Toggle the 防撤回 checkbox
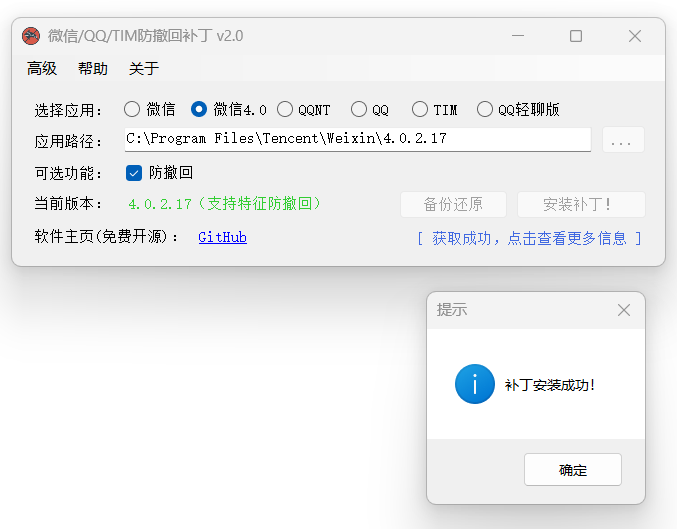This screenshot has height=529, width=677. click(x=134, y=173)
